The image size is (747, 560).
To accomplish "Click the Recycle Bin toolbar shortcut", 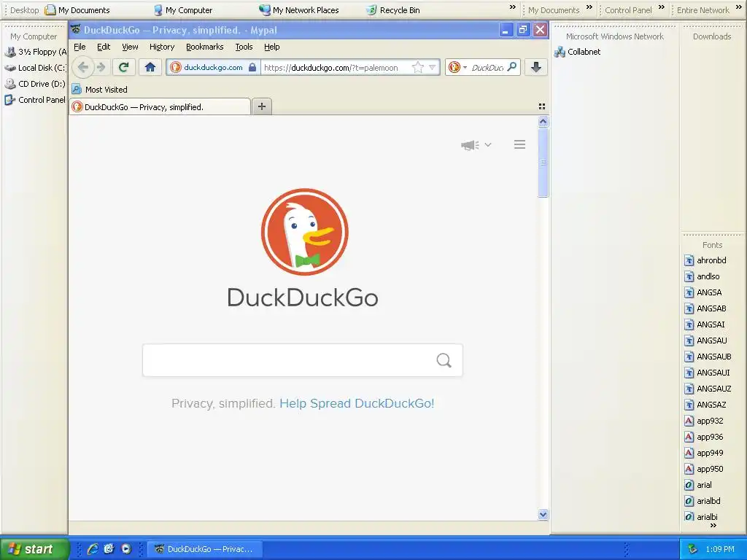I will point(393,10).
